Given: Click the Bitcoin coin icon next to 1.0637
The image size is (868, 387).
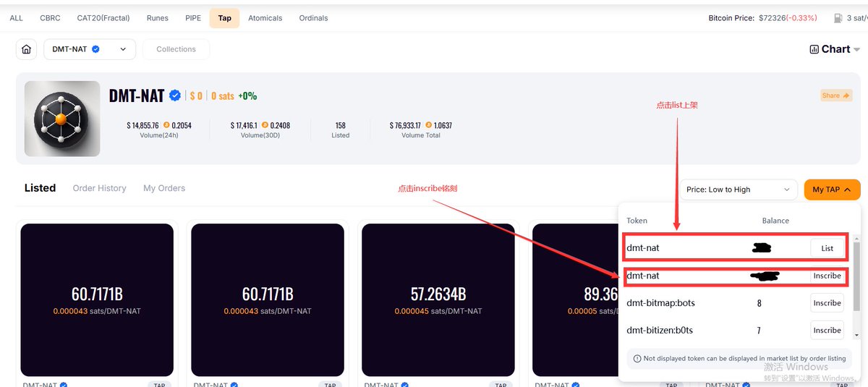Looking at the screenshot, I should (430, 125).
